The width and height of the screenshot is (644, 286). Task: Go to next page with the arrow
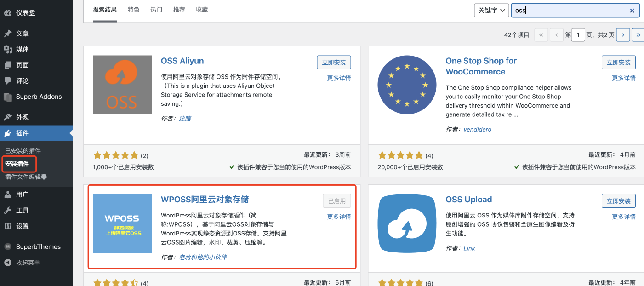pyautogui.click(x=623, y=34)
